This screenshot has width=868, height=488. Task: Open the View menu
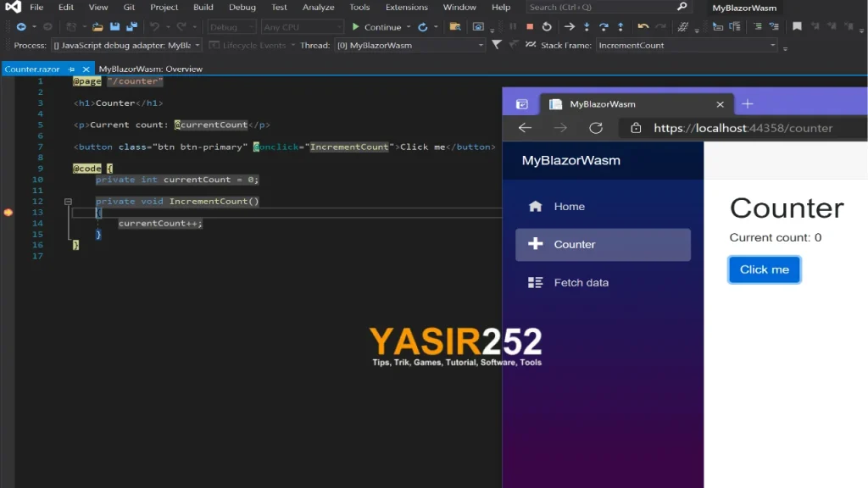(98, 7)
